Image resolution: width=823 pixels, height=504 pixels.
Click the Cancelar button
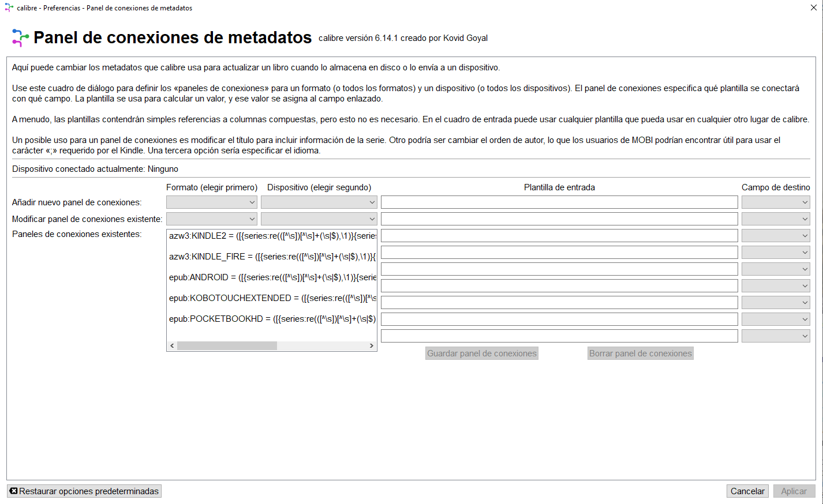tap(747, 491)
